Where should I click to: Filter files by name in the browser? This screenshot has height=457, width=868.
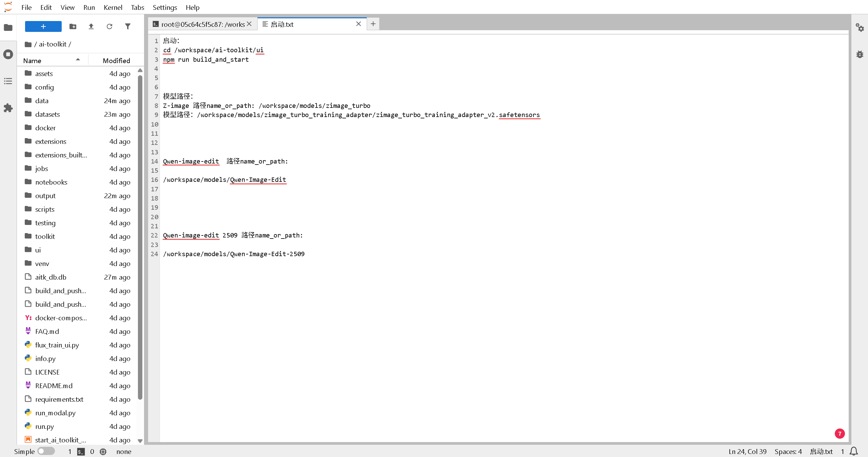click(127, 26)
